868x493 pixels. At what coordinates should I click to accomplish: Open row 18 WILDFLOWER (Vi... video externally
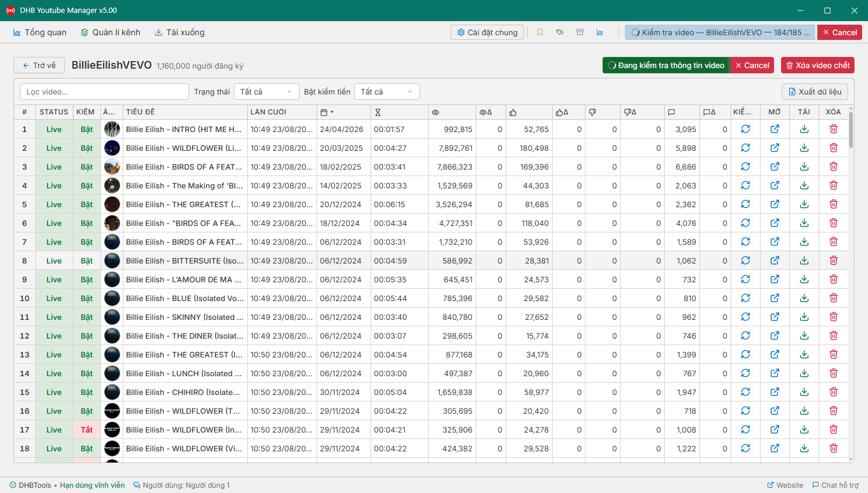pos(775,448)
